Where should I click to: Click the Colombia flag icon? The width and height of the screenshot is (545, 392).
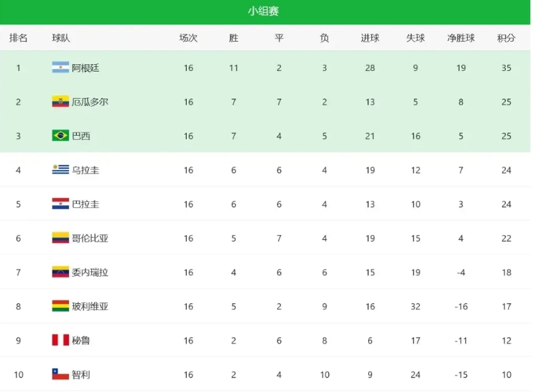point(60,238)
